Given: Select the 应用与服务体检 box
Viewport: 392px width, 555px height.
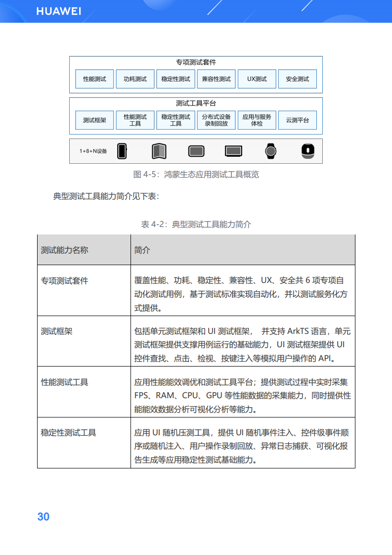Looking at the screenshot, I should point(257,120).
